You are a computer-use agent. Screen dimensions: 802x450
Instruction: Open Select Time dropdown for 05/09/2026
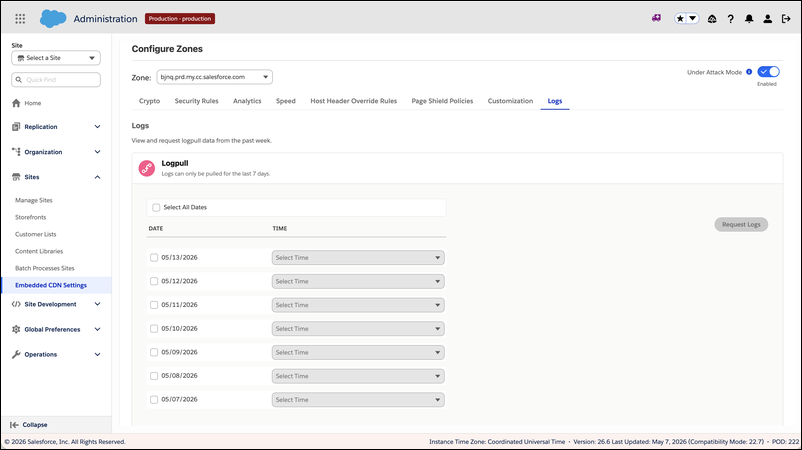coord(358,352)
